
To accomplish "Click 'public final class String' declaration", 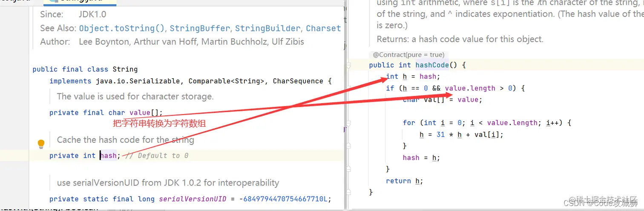I will [x=85, y=69].
